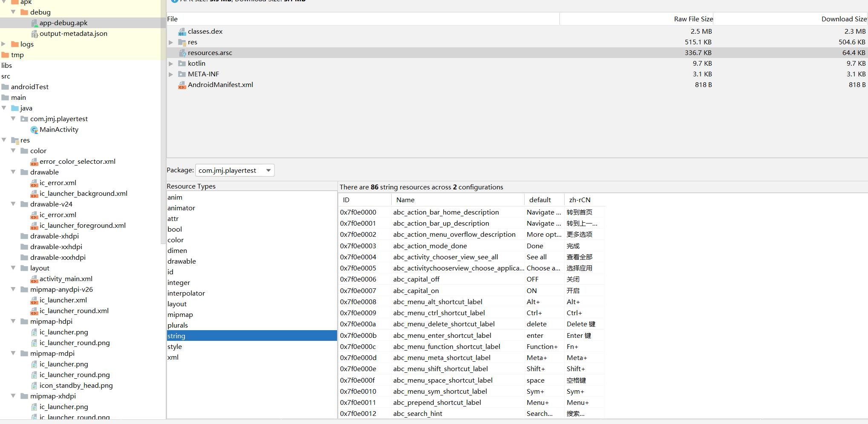Expand the kotlin folder in APK list
This screenshot has width=868, height=424.
(171, 64)
